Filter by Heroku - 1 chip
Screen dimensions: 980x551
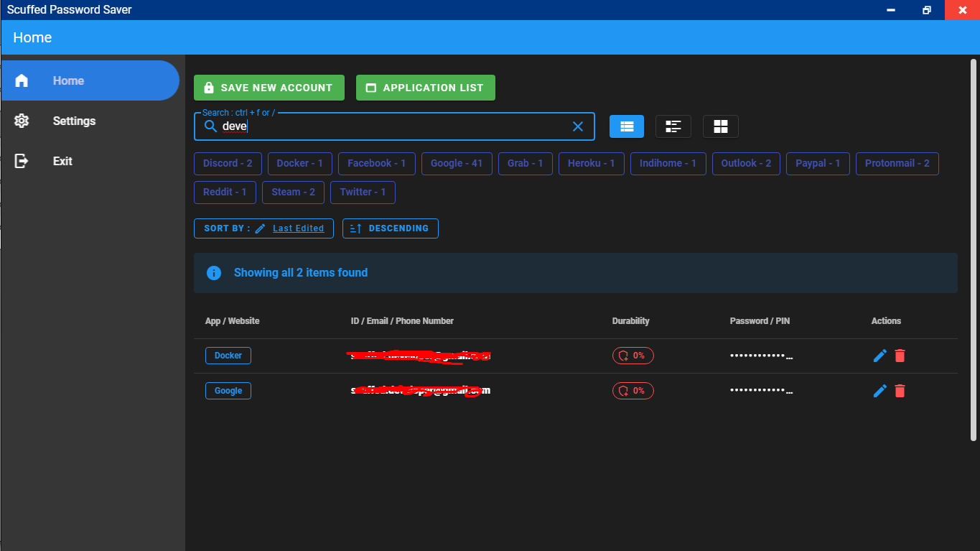(592, 163)
